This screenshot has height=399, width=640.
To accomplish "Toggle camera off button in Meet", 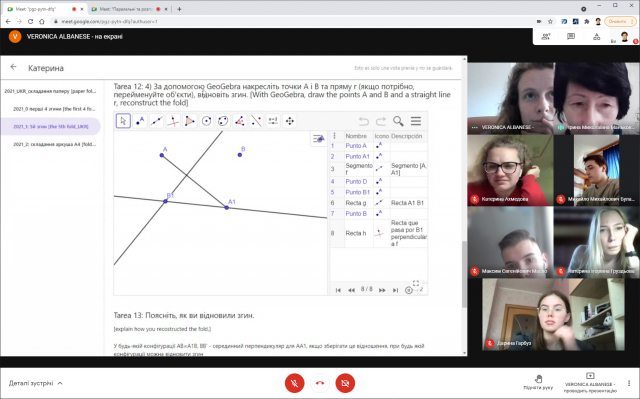I will pyautogui.click(x=345, y=383).
